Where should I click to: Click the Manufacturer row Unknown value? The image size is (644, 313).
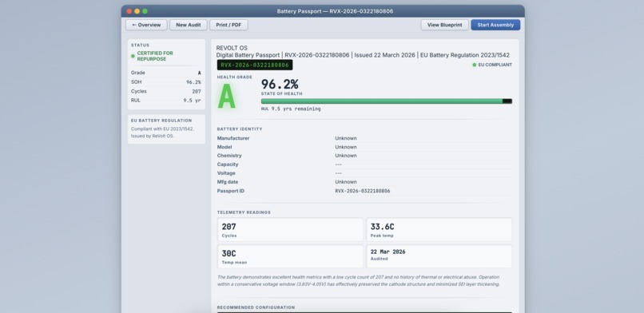346,138
